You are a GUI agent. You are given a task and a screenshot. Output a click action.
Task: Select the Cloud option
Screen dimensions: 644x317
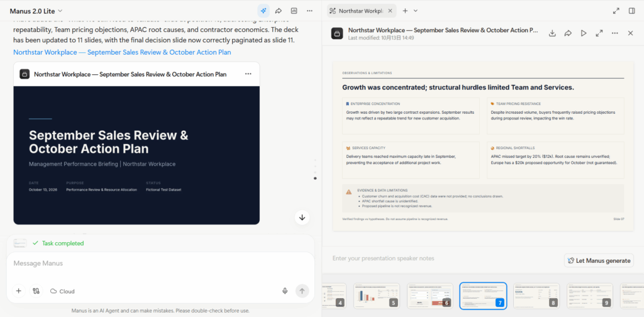[62, 291]
